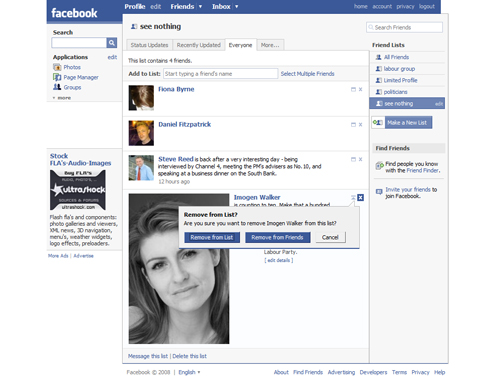Click edit on the 'see nothing' list

point(439,104)
